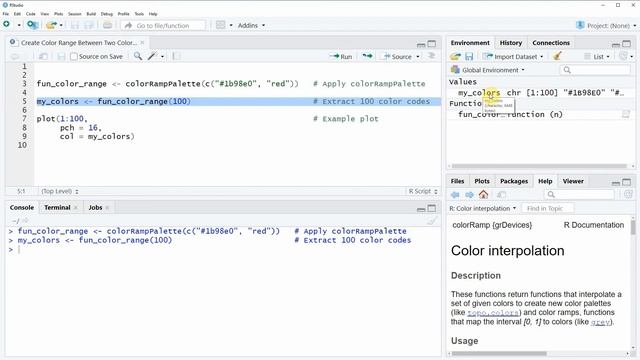Click the Open File folder icon
The height and width of the screenshot is (360, 640).
point(51,25)
